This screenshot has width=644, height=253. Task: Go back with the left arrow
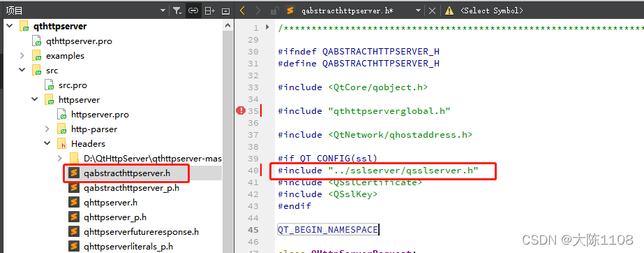(242, 10)
